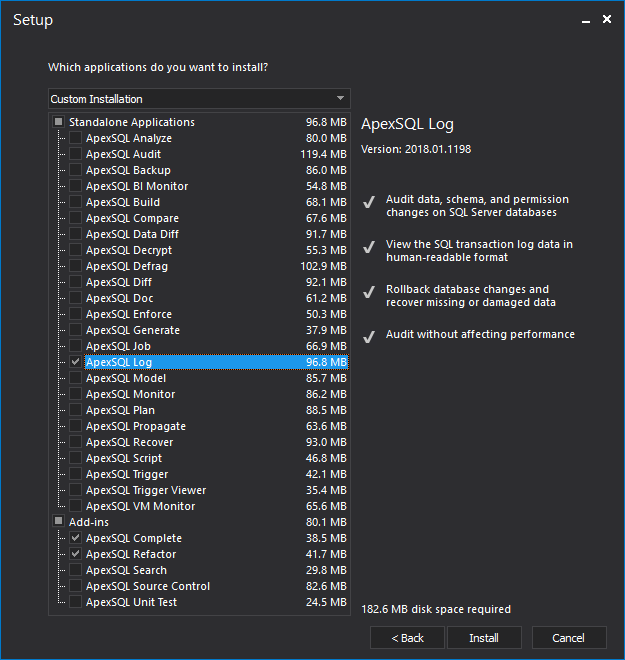Enable the ApexSQL BI Monitor checkbox
Viewport: 625px width, 660px height.
[x=75, y=186]
